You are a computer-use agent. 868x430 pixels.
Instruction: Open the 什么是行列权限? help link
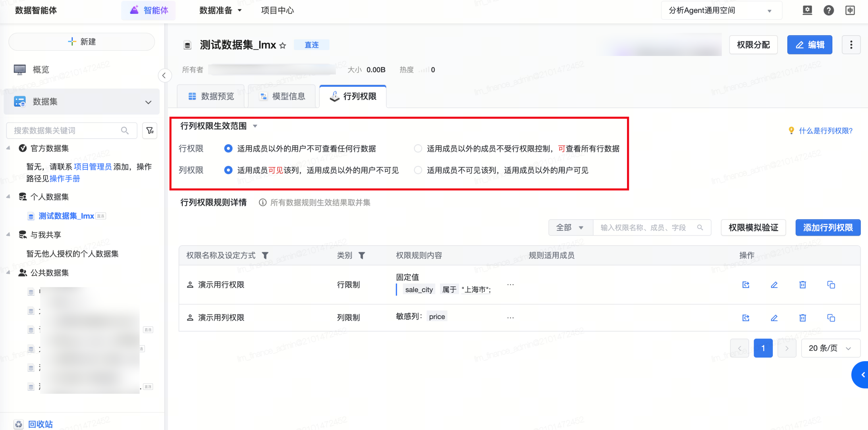[825, 131]
